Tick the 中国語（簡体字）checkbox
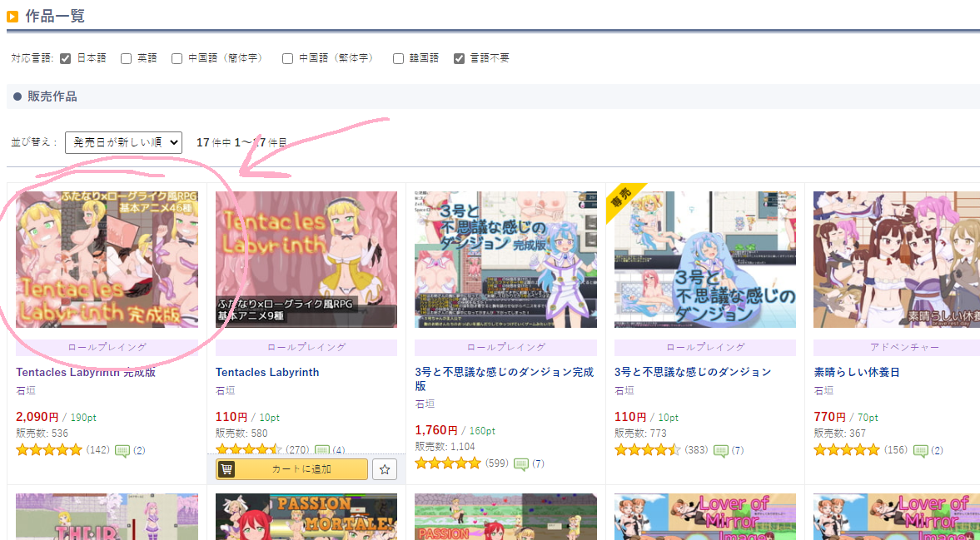 click(x=177, y=59)
